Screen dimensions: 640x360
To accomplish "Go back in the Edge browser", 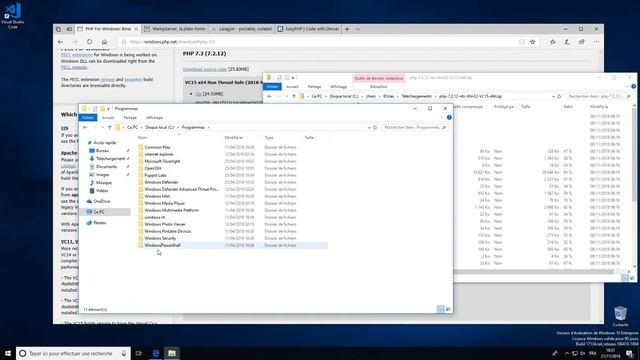I will pyautogui.click(x=60, y=42).
